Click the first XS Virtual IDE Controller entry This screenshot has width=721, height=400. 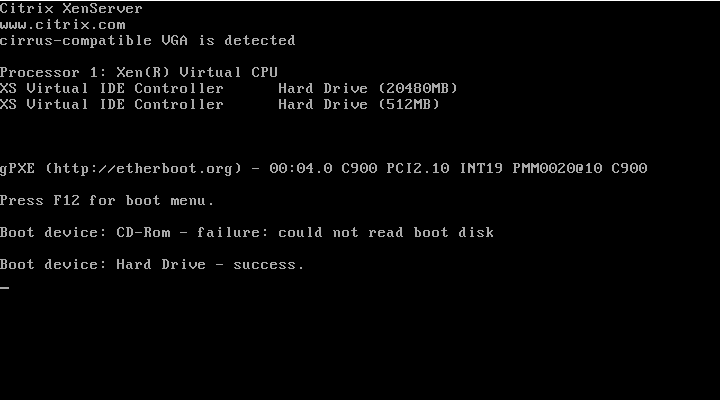click(112, 89)
